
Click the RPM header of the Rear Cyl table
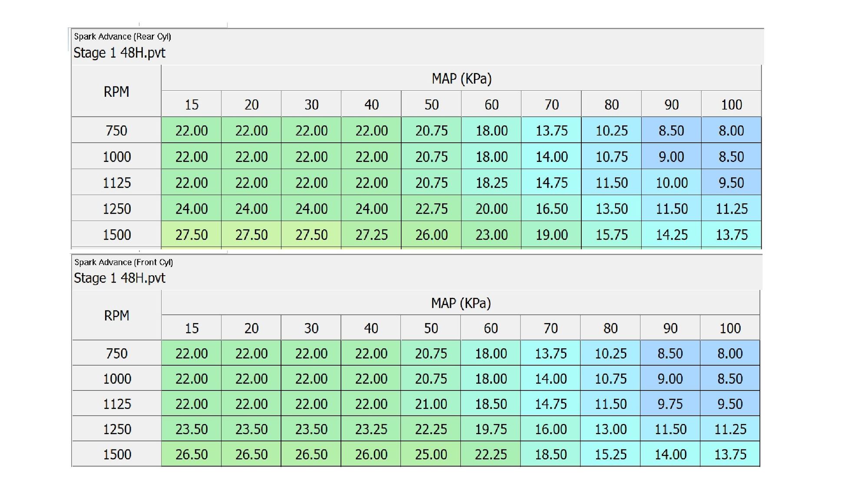[116, 92]
